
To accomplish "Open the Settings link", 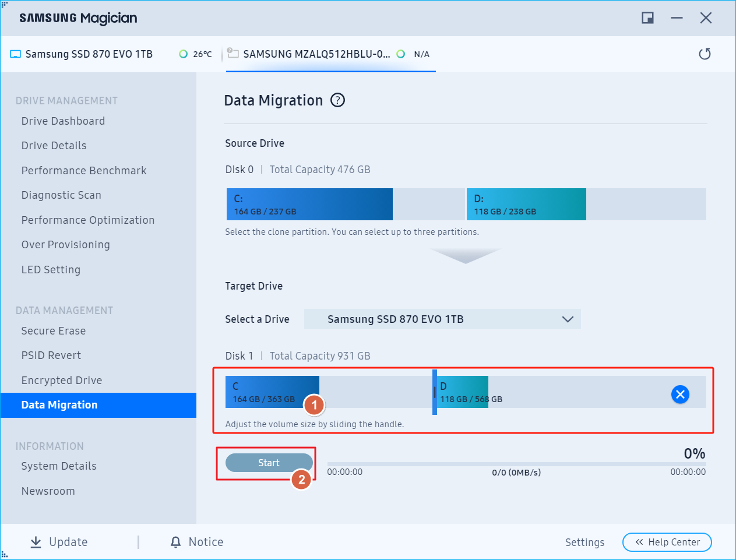I will click(x=584, y=542).
